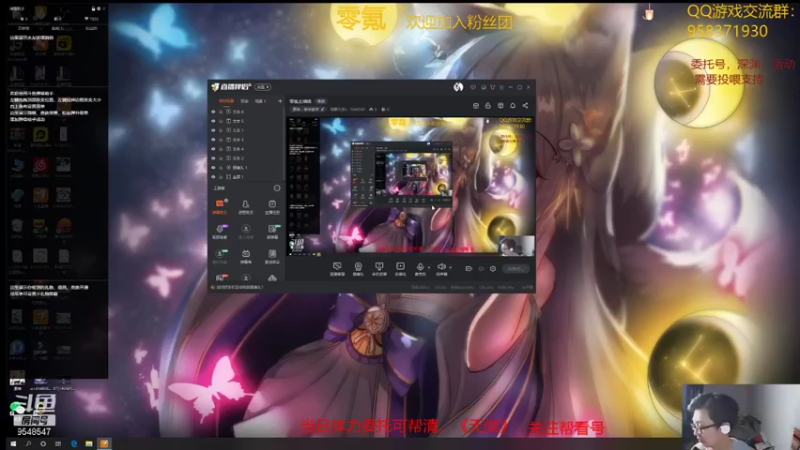The width and height of the screenshot is (800, 450).
Task: Switch to the 场景 1 tab
Action: pos(261,101)
